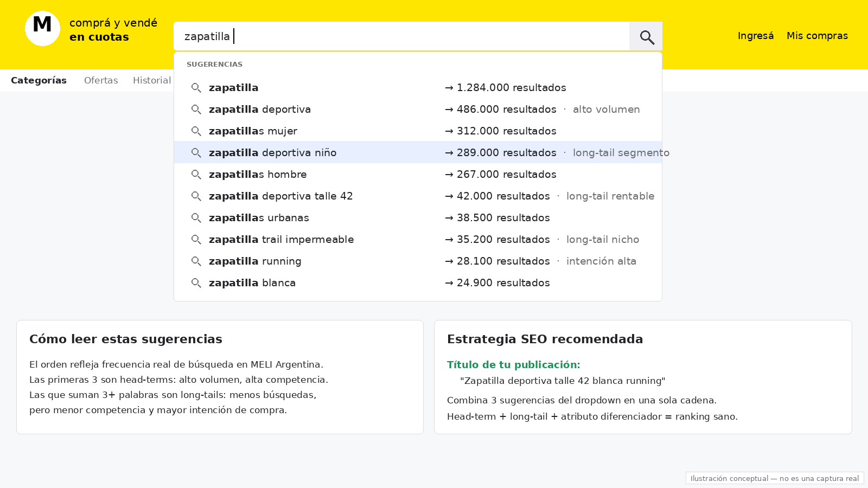The height and width of the screenshot is (488, 868).
Task: Click the 'alto volumen' tag
Action: [607, 109]
